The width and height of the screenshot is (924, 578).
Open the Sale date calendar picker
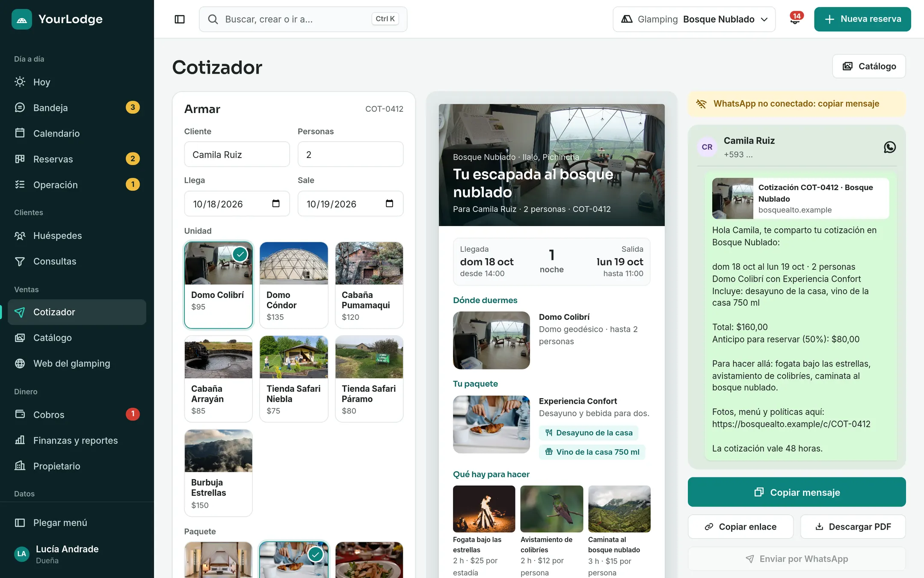coord(389,203)
